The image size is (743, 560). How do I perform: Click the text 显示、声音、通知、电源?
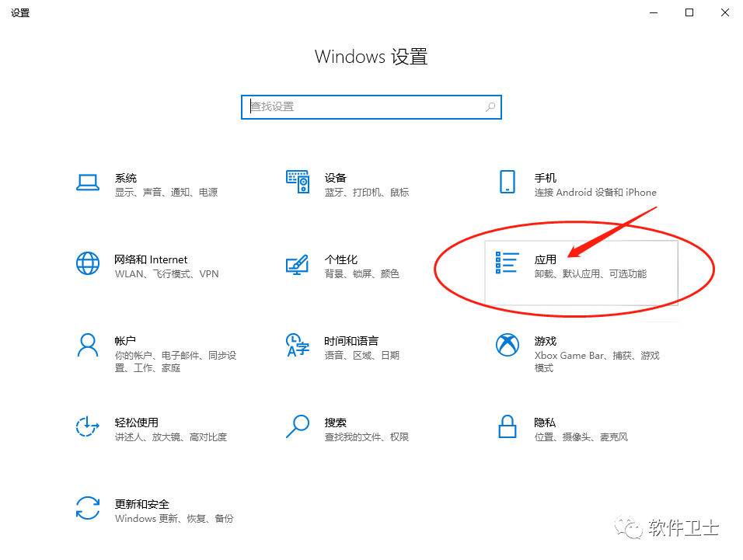click(166, 192)
